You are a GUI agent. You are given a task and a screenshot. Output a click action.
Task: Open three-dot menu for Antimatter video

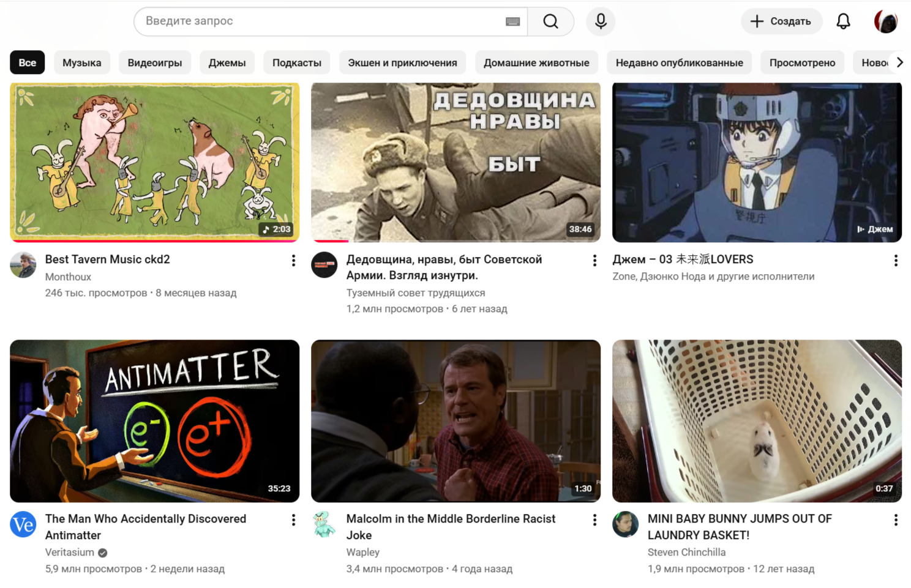293,520
